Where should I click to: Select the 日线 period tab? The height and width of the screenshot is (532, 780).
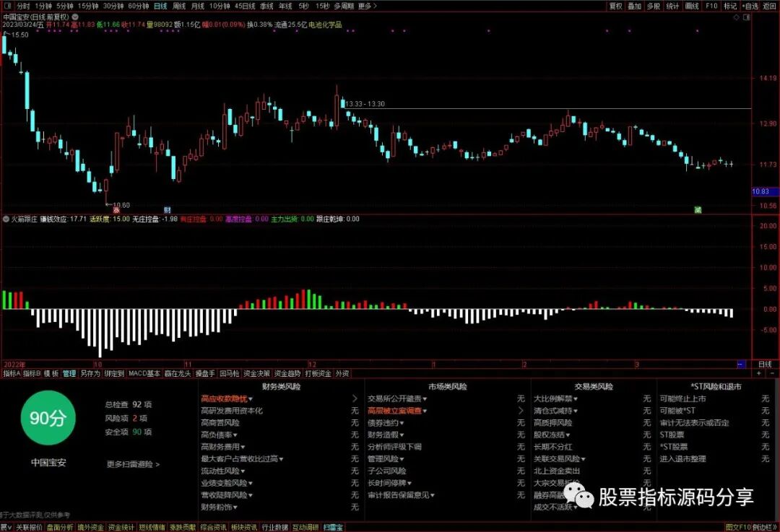point(160,6)
